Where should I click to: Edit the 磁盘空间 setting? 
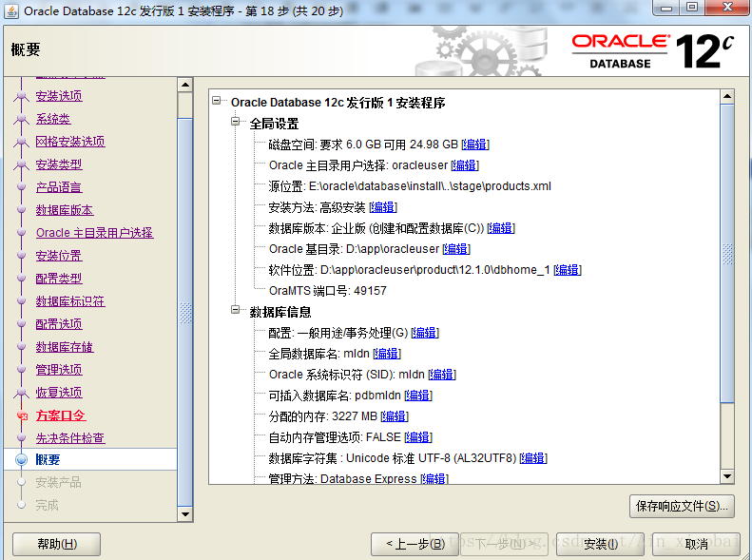(x=475, y=145)
